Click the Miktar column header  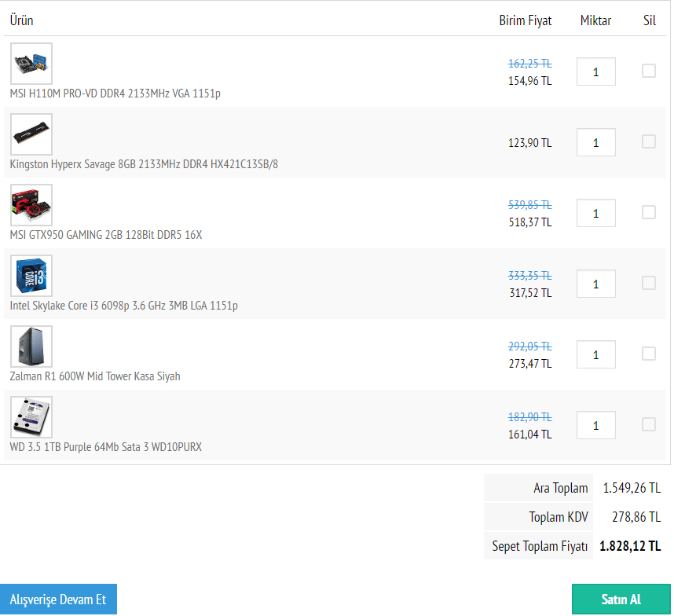point(595,20)
